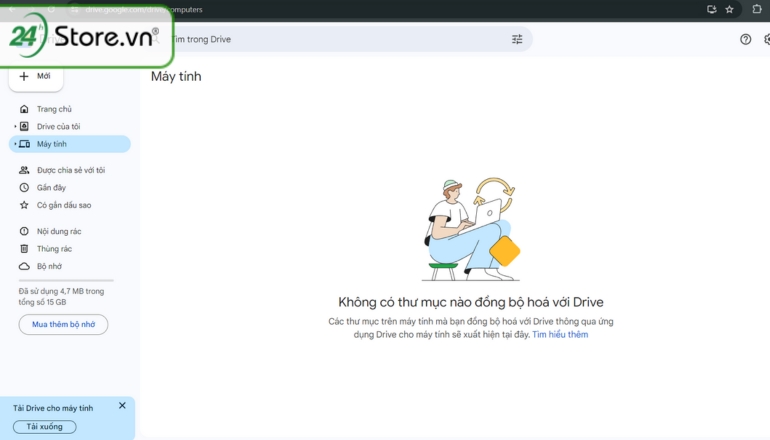Click the storage usage progress bar
Viewport: 770px width, 440px height.
pos(66,280)
